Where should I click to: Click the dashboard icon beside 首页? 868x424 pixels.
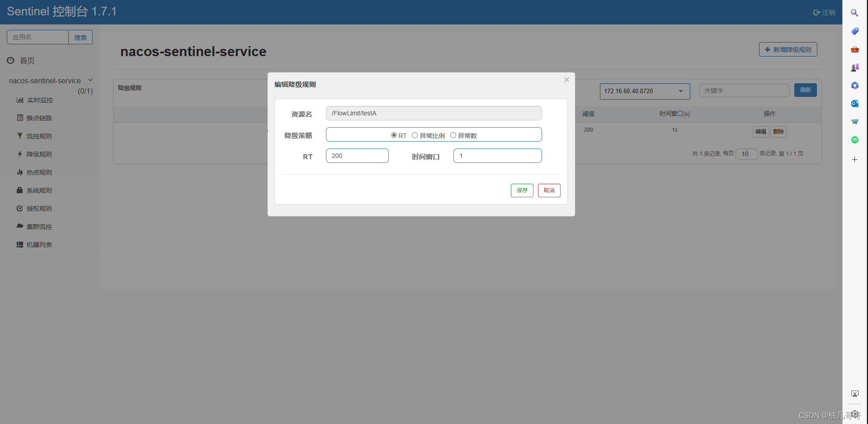click(10, 60)
